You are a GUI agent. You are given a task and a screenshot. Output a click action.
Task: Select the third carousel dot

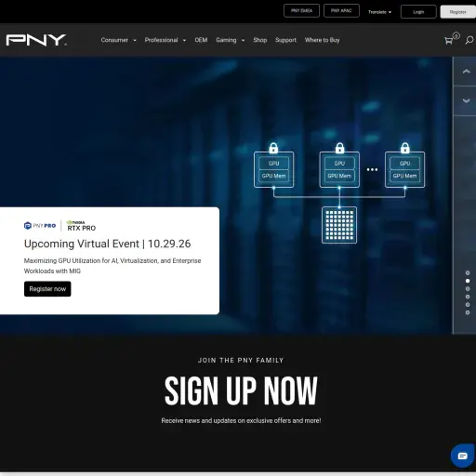click(468, 289)
